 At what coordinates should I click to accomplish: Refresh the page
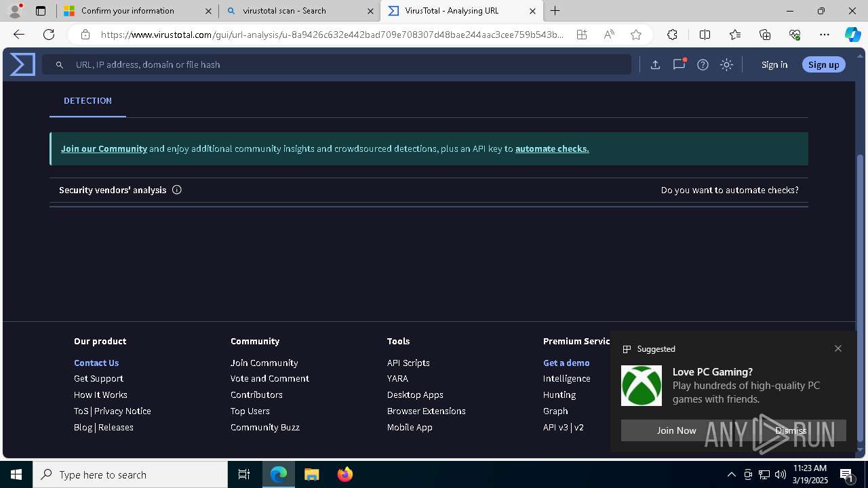[x=49, y=35]
